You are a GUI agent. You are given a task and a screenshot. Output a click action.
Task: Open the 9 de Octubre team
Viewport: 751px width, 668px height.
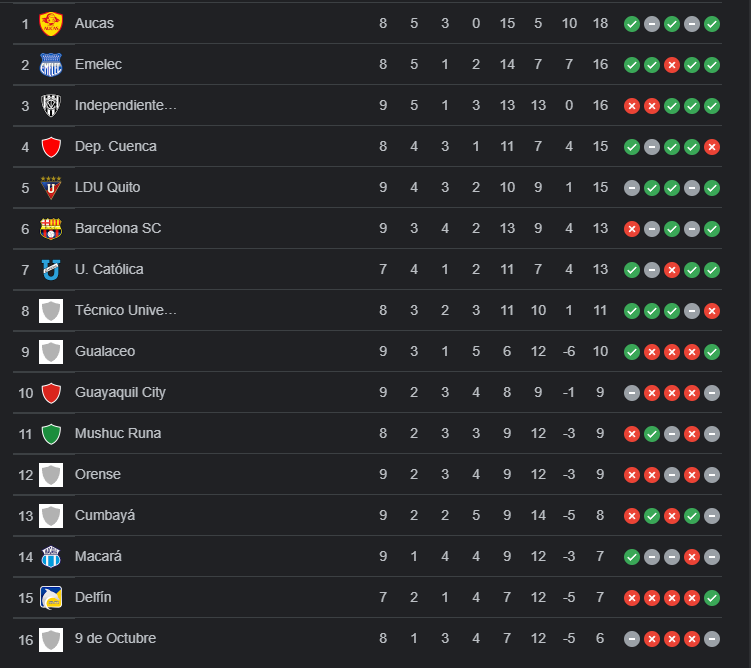[115, 638]
